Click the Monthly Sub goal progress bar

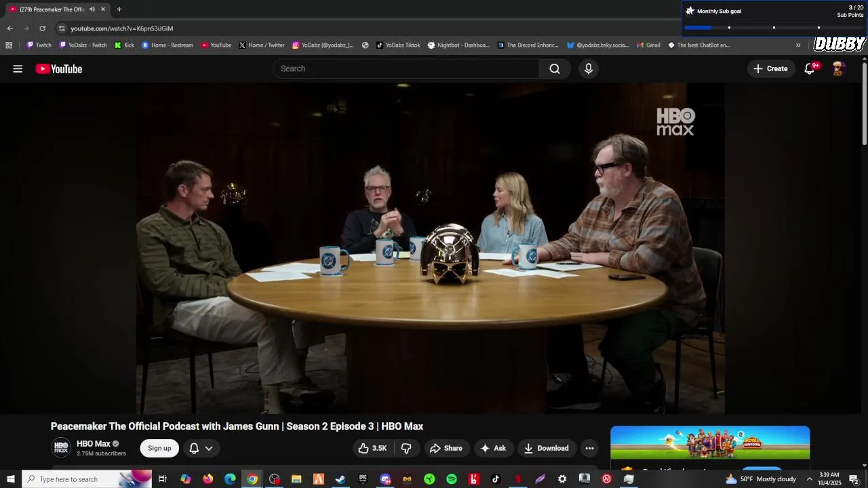[774, 27]
